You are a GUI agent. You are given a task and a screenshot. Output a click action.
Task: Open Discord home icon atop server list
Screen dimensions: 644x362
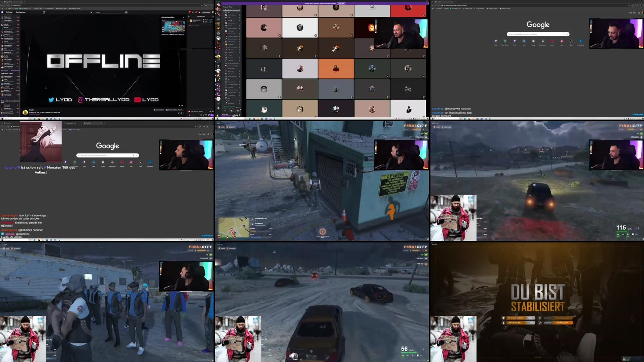218,5
